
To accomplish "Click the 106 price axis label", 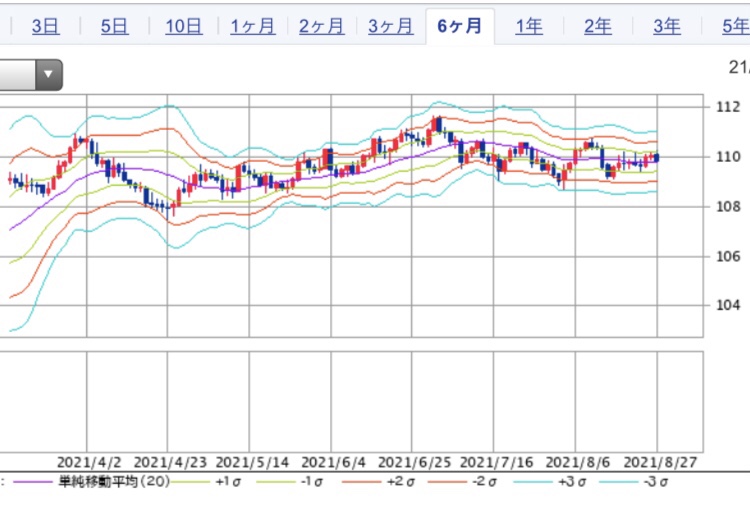I will click(728, 256).
